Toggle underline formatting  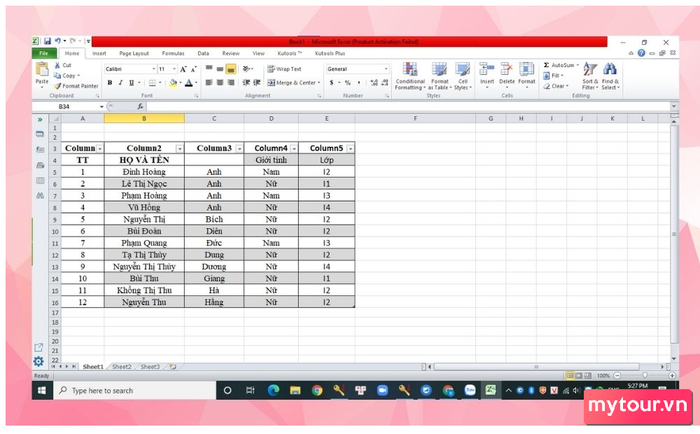(x=131, y=83)
